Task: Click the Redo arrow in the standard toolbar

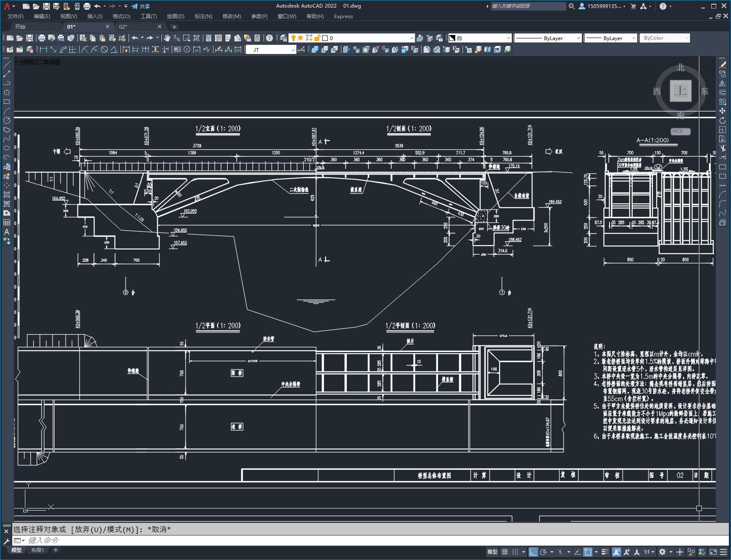Action: click(150, 38)
